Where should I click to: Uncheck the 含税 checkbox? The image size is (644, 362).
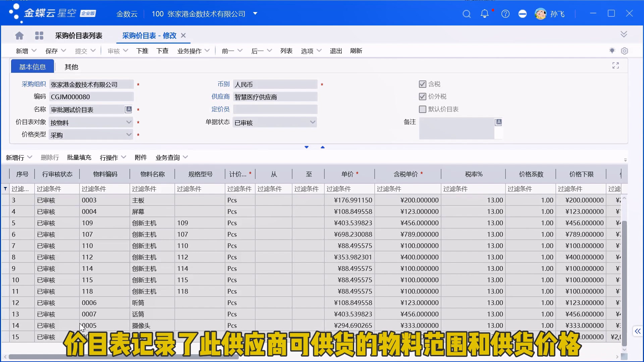coord(422,84)
